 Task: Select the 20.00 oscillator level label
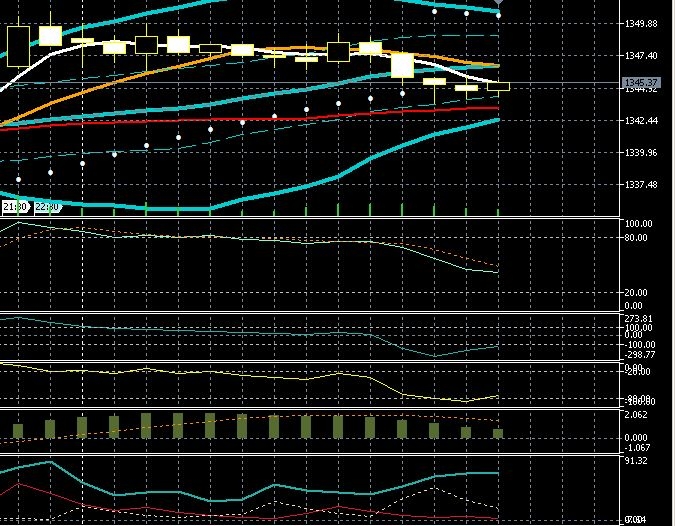pyautogui.click(x=635, y=293)
